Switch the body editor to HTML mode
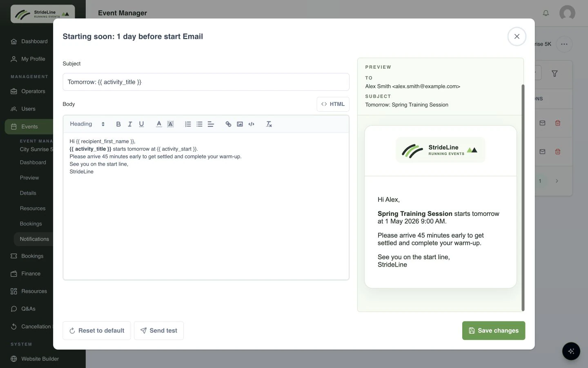 tap(333, 104)
